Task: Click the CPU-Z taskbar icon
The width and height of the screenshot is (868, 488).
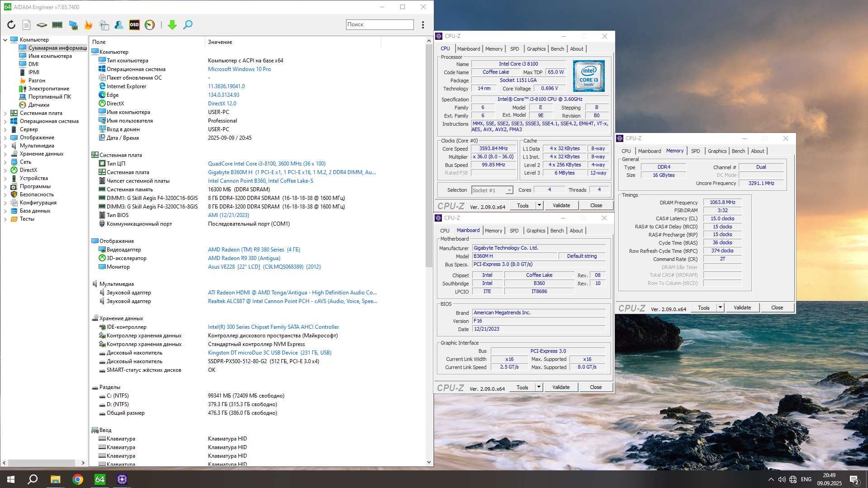Action: pos(122,479)
